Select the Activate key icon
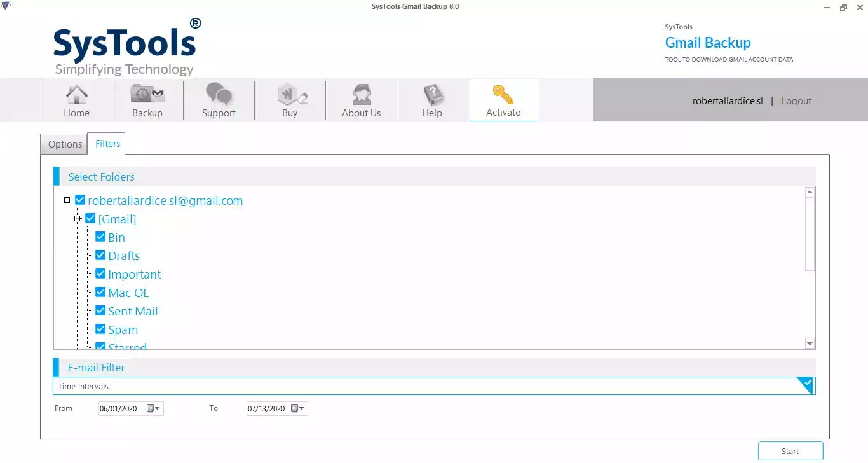868x463 pixels. [503, 94]
